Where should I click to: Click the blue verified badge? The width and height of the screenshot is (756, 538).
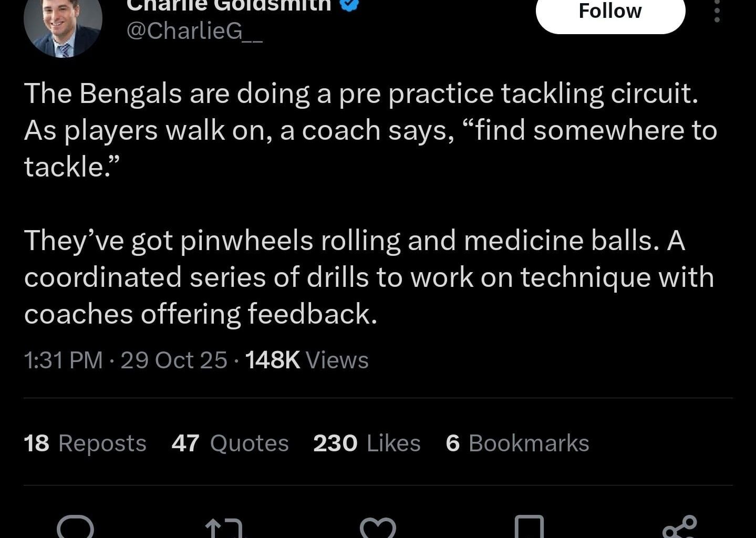pos(350,4)
